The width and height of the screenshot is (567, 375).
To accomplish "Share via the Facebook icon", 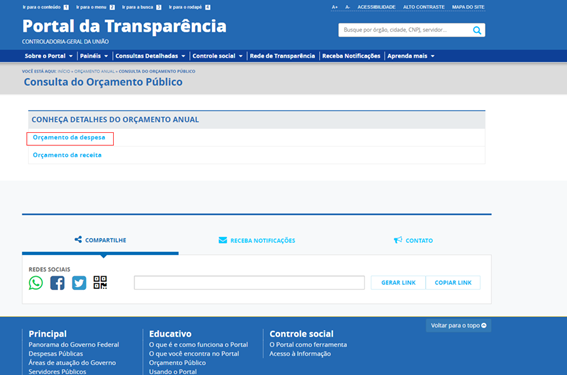I will 57,283.
